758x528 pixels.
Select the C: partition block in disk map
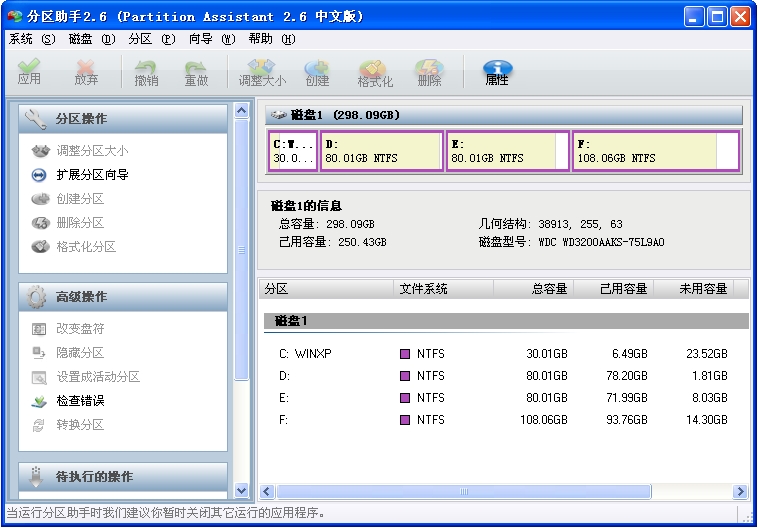tap(293, 151)
